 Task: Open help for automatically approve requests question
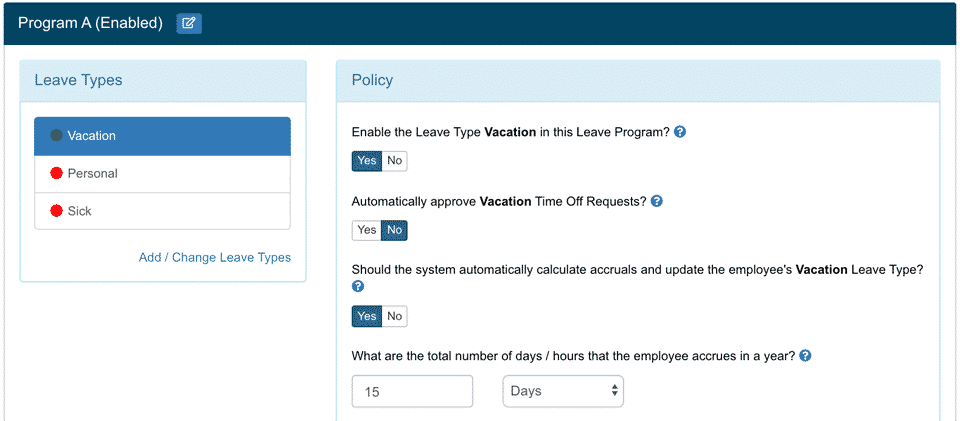(657, 201)
